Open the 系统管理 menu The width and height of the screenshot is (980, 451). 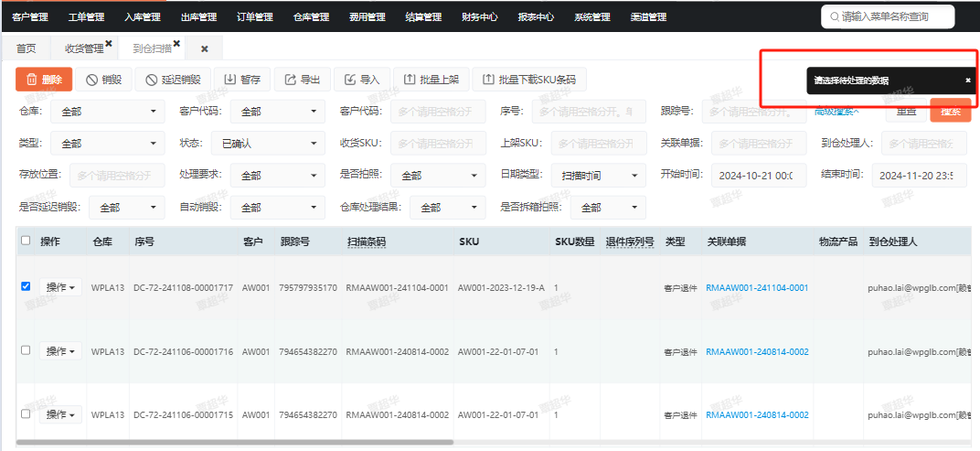[591, 16]
